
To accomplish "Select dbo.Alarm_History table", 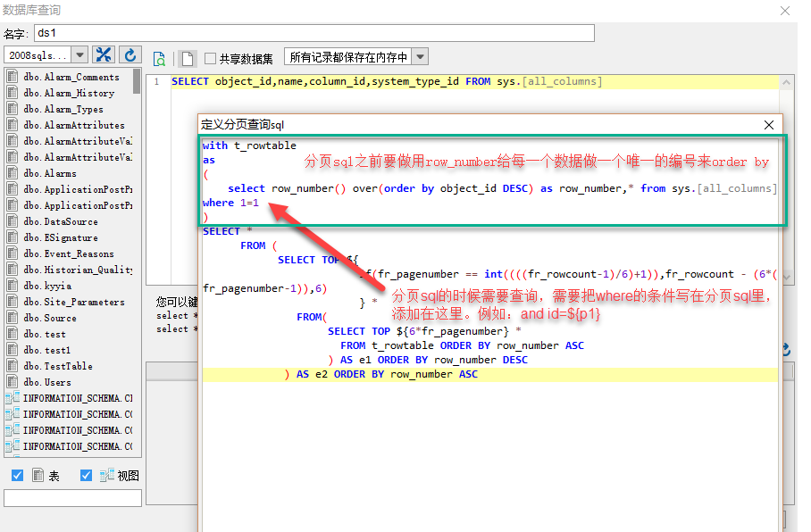I will pos(68,93).
